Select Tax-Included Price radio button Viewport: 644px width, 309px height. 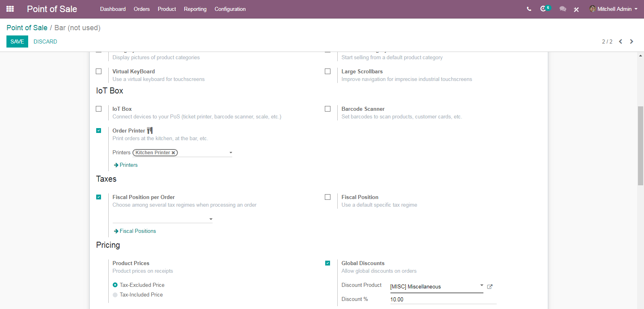[x=115, y=295]
